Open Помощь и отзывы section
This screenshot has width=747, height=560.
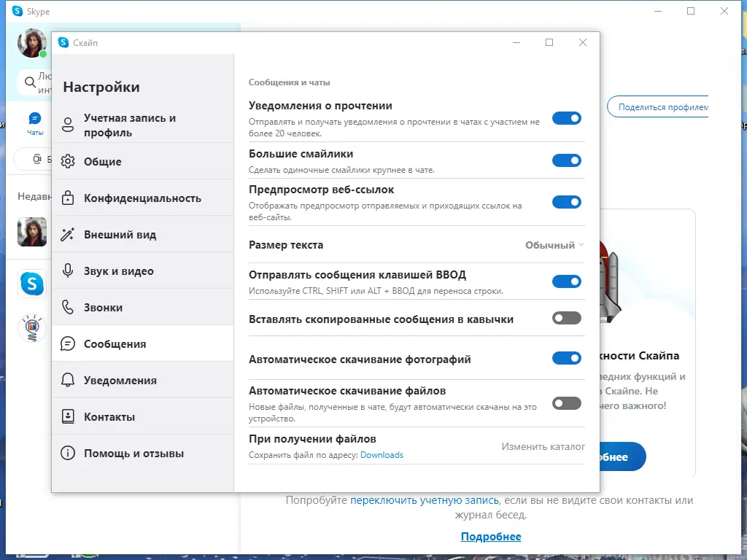point(142,453)
